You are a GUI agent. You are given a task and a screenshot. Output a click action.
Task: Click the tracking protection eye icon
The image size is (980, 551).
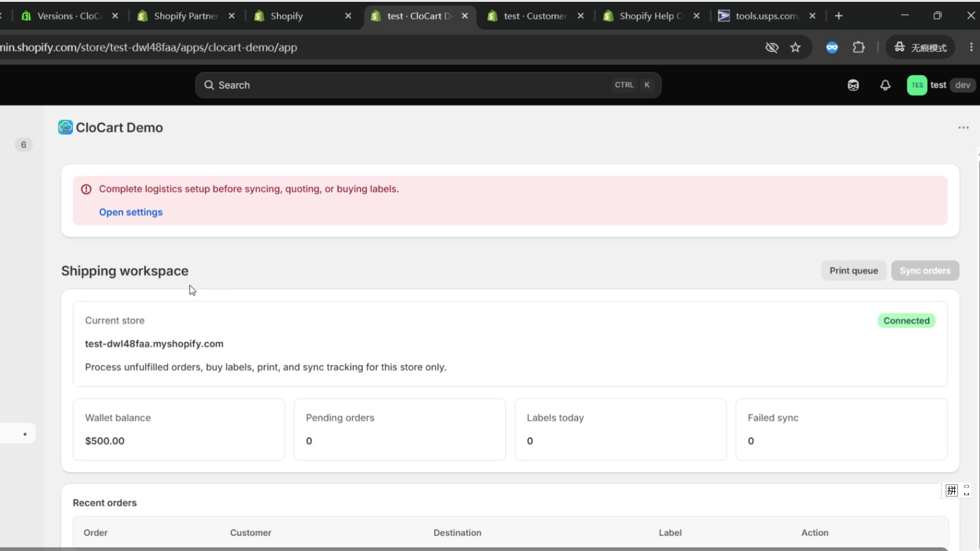point(772,47)
